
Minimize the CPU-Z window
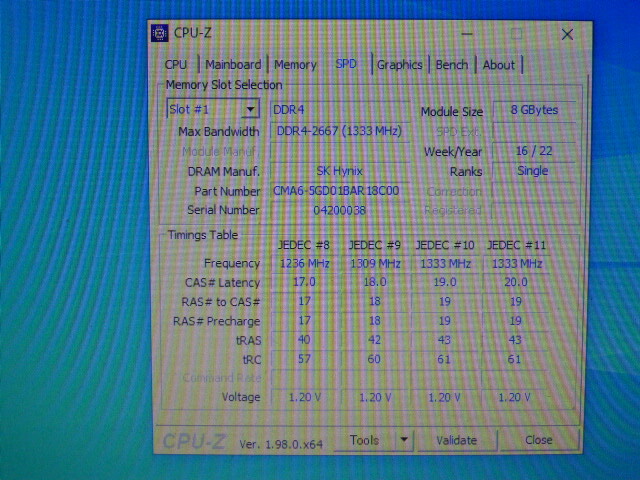click(x=467, y=34)
